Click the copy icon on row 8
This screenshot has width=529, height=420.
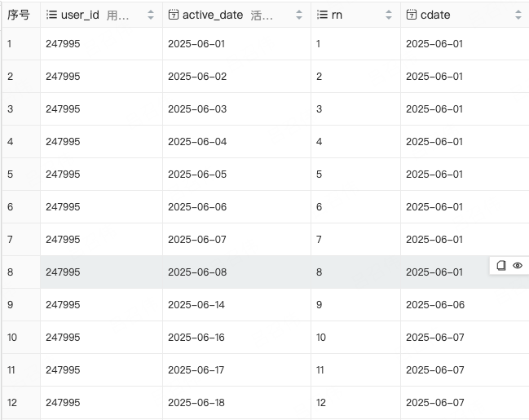[501, 266]
